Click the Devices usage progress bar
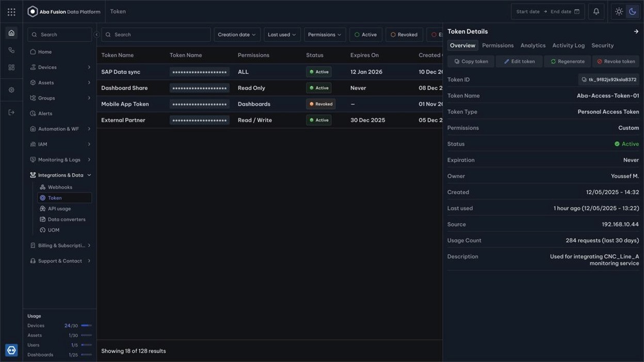Screen dimensions: 644x362 [86, 326]
